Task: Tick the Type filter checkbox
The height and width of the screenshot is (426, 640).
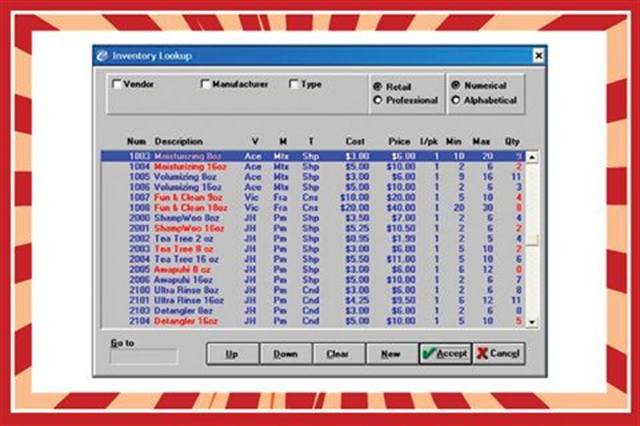Action: tap(293, 84)
